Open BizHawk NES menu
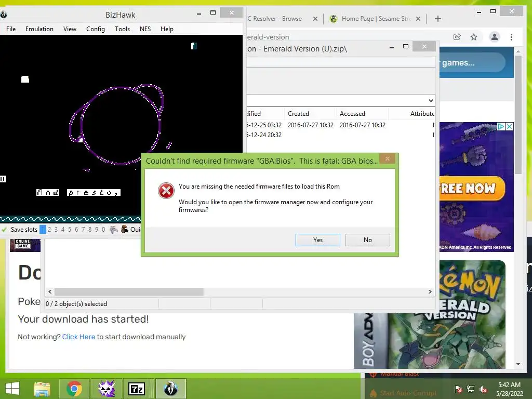This screenshot has height=399, width=532. pos(145,29)
